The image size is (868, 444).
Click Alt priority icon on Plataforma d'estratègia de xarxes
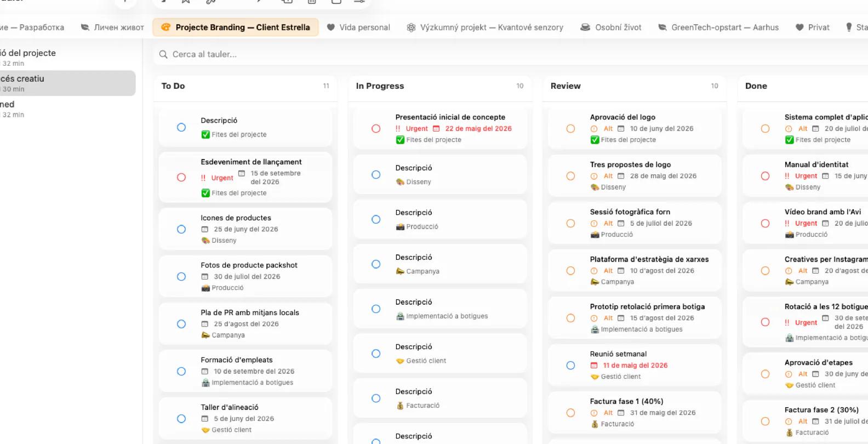pyautogui.click(x=594, y=271)
